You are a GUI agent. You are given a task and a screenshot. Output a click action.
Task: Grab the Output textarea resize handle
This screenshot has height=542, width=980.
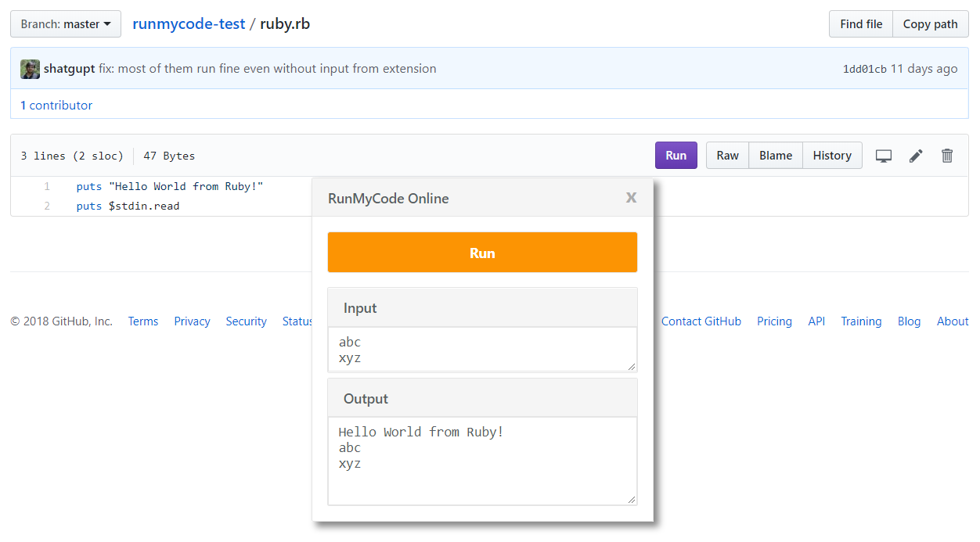[x=632, y=500]
